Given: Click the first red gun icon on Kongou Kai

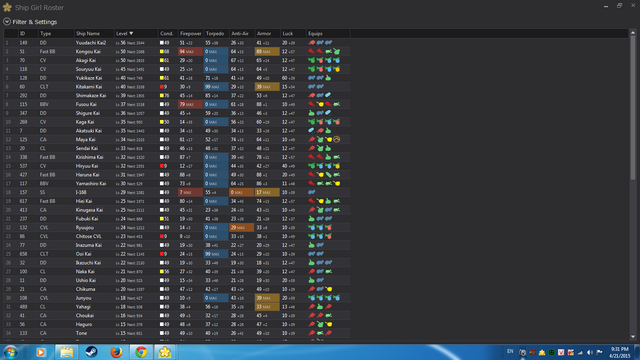Looking at the screenshot, I should coord(311,51).
